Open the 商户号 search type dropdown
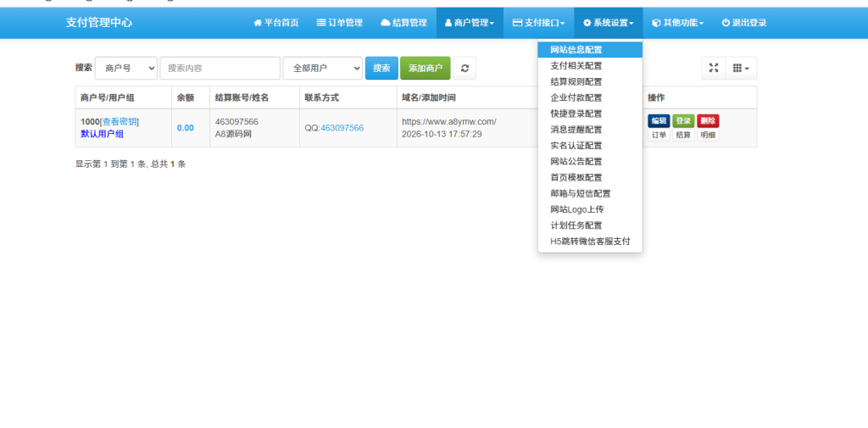The height and width of the screenshot is (428, 868). [x=126, y=68]
